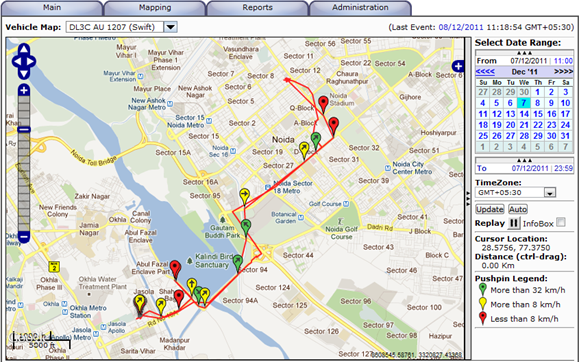The width and height of the screenshot is (579, 362).
Task: Open the Administration tab
Action: pos(360,8)
